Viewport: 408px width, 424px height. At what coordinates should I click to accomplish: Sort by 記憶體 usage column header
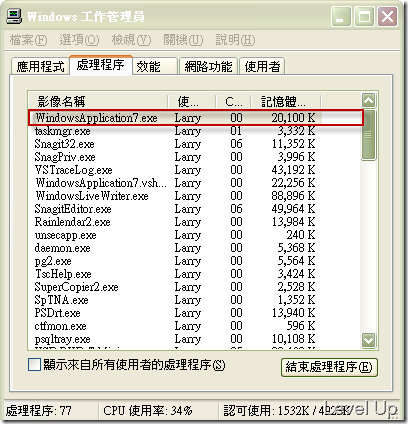pyautogui.click(x=285, y=101)
